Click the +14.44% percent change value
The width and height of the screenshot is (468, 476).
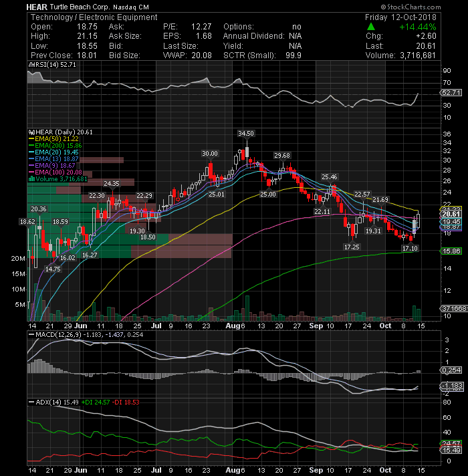(x=418, y=27)
